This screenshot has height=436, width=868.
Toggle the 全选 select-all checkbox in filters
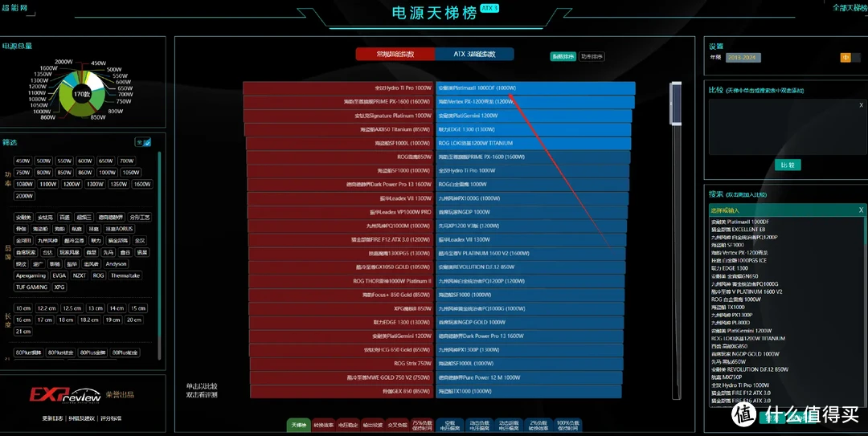[x=143, y=142]
